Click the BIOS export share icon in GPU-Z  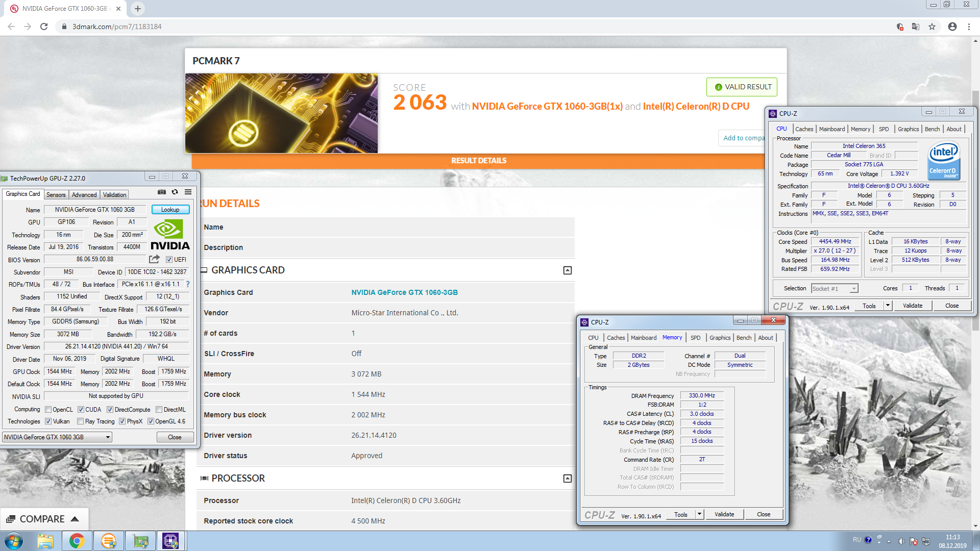(154, 259)
